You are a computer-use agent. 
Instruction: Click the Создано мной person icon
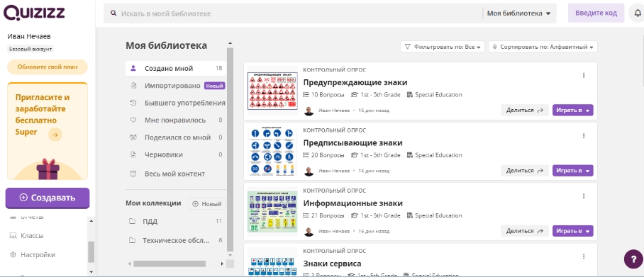[133, 68]
